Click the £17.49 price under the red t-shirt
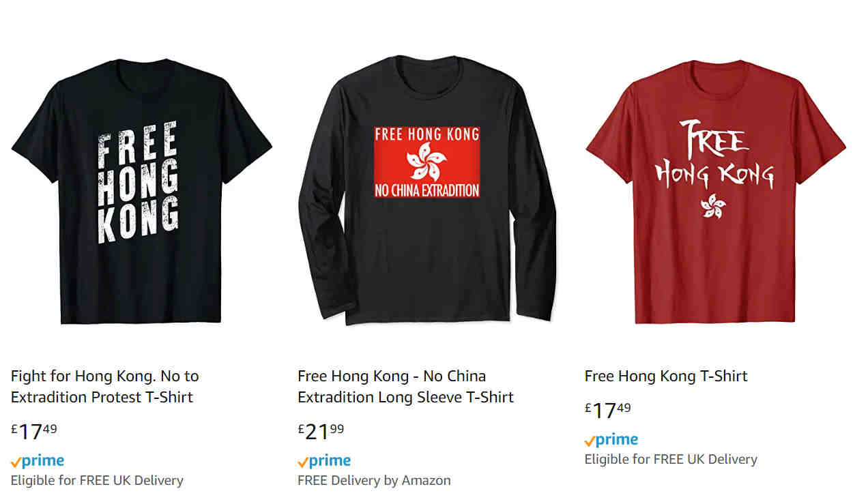 tap(608, 411)
